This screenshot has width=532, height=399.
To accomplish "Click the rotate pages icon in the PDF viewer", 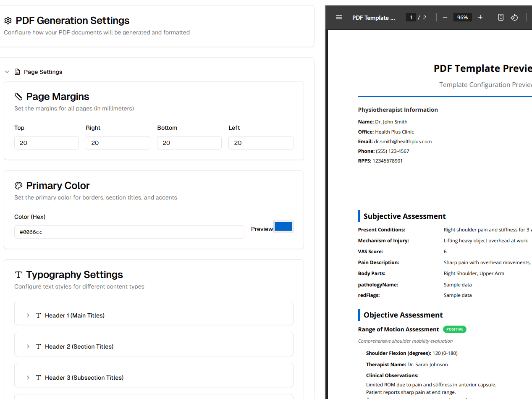I will pyautogui.click(x=514, y=17).
